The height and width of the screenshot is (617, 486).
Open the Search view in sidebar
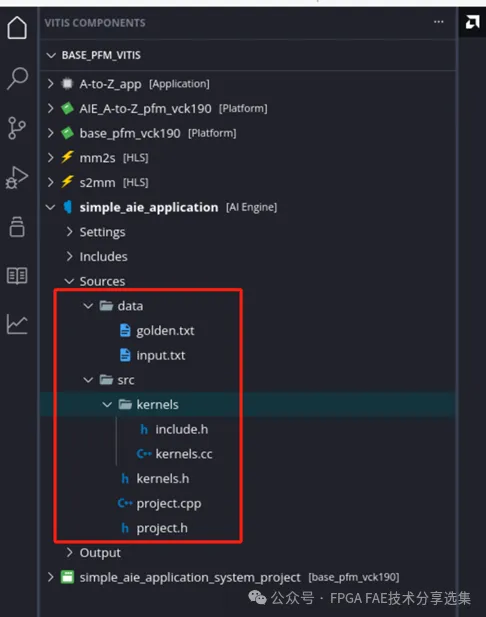point(17,78)
